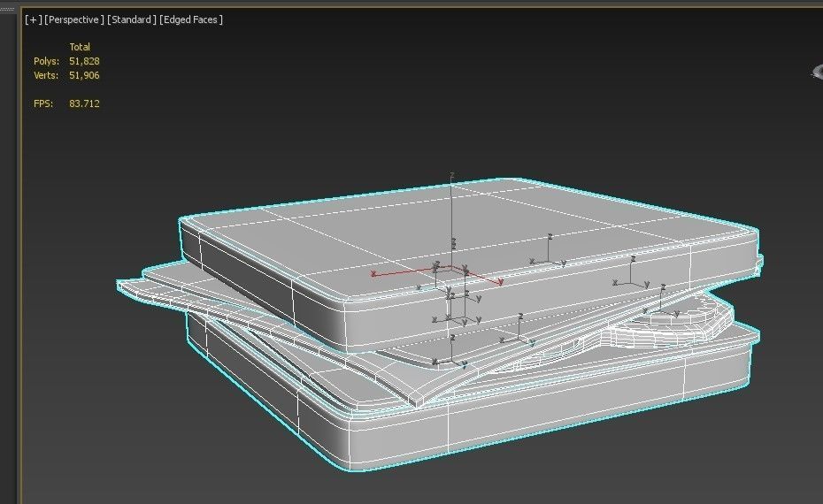The width and height of the screenshot is (823, 504).
Task: Open the Standard shading menu
Action: (131, 19)
